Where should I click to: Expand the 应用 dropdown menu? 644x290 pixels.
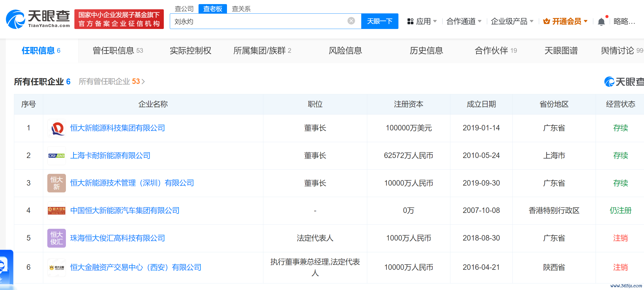pyautogui.click(x=422, y=21)
